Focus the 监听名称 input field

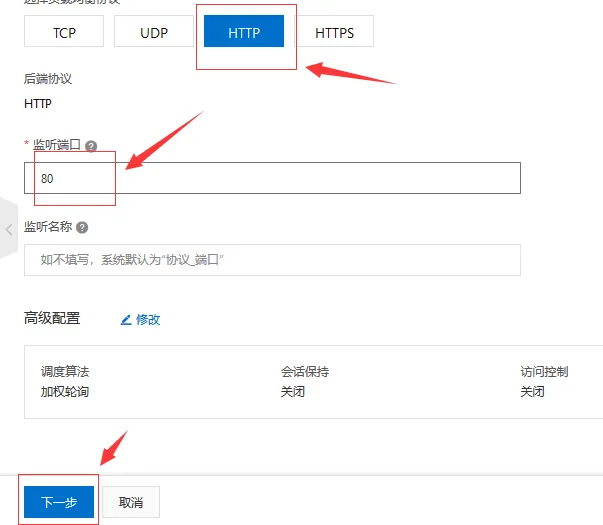coord(272,260)
